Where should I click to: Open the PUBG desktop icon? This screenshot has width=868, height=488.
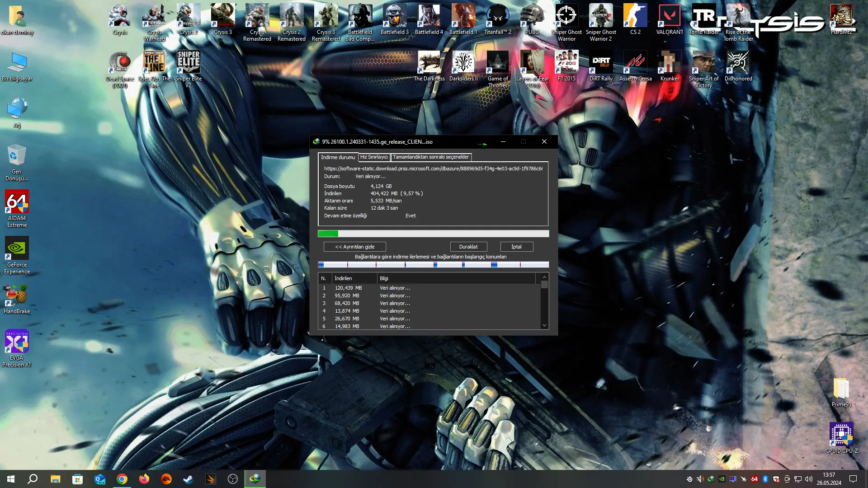pos(532,19)
